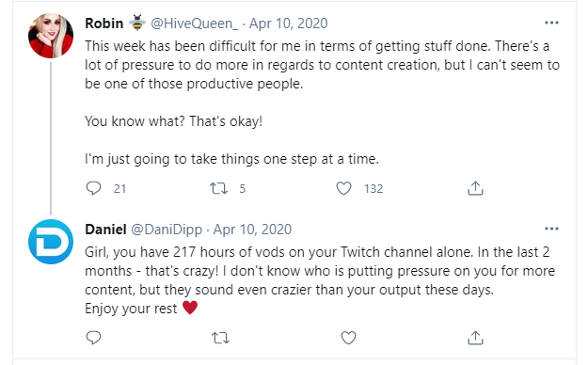Screen dimensions: 588x365
Task: Retweet Daniel's reply
Action: [220, 338]
